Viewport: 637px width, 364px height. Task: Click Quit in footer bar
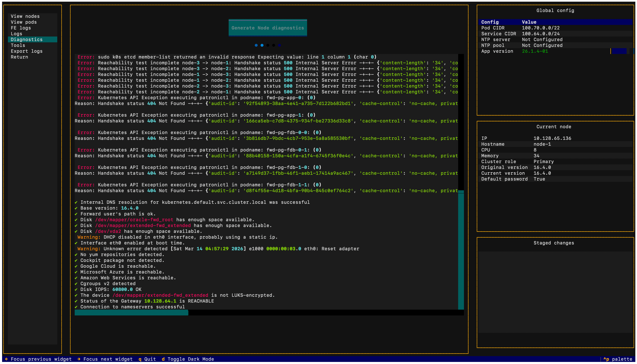[147, 359]
